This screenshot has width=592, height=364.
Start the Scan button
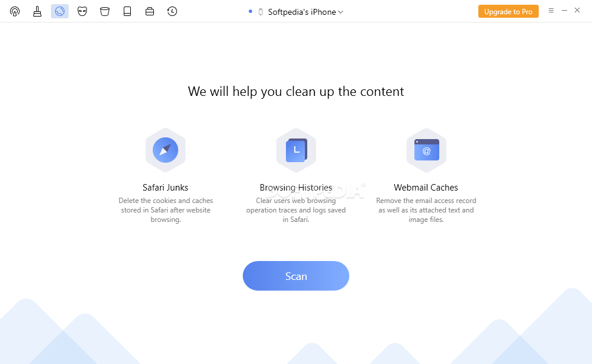[x=296, y=276]
